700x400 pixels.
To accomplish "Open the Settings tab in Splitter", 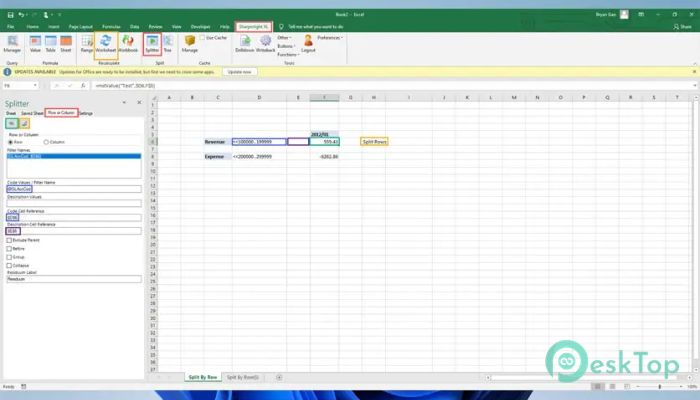I will [x=86, y=113].
